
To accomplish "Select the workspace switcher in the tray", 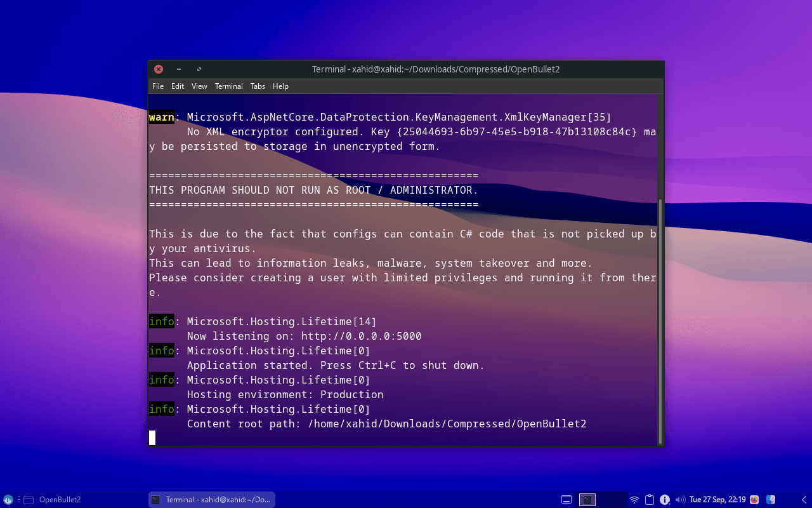I will pos(587,500).
